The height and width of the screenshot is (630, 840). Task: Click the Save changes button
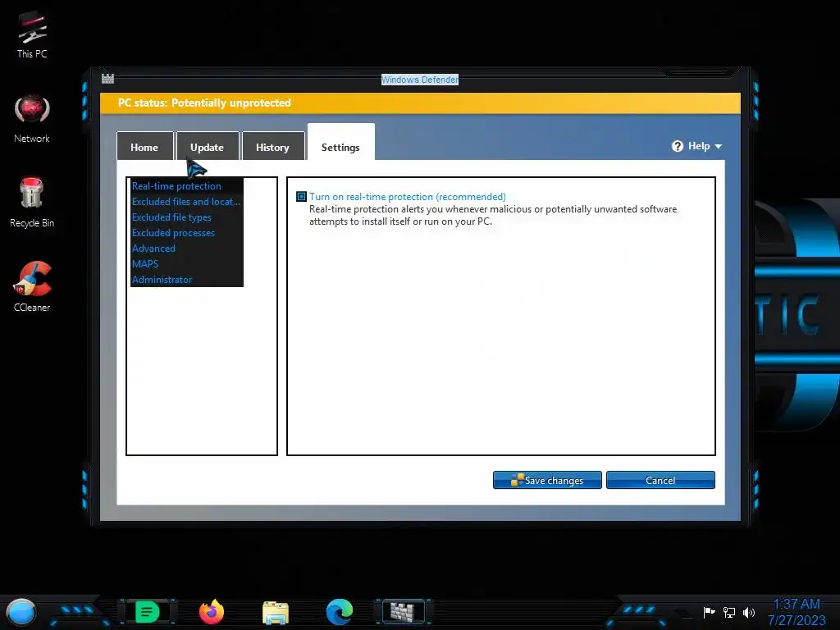point(547,480)
